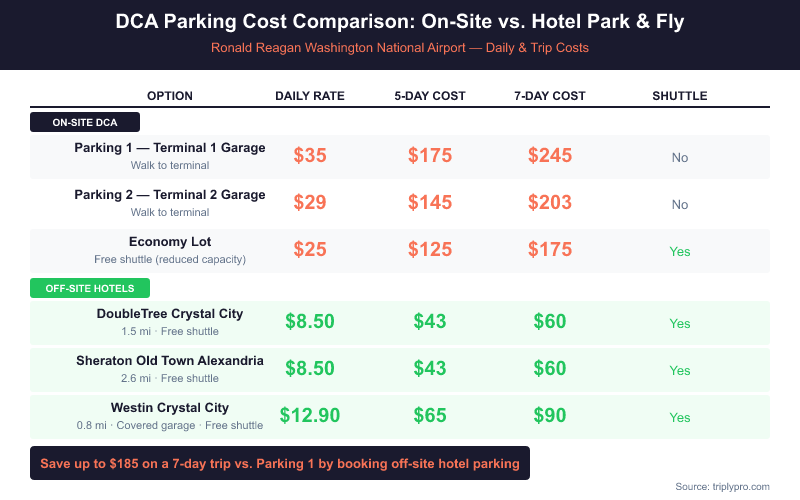
Task: Click the $125 Economy Lot five-day cost
Action: click(430, 250)
